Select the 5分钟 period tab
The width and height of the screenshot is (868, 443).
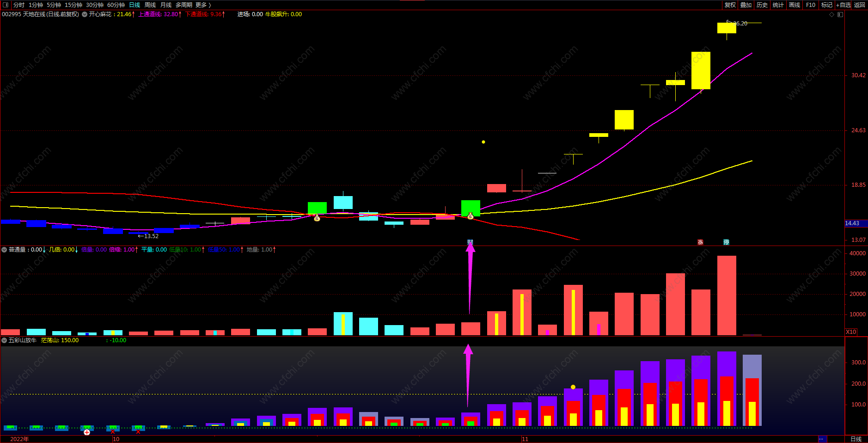click(x=54, y=5)
